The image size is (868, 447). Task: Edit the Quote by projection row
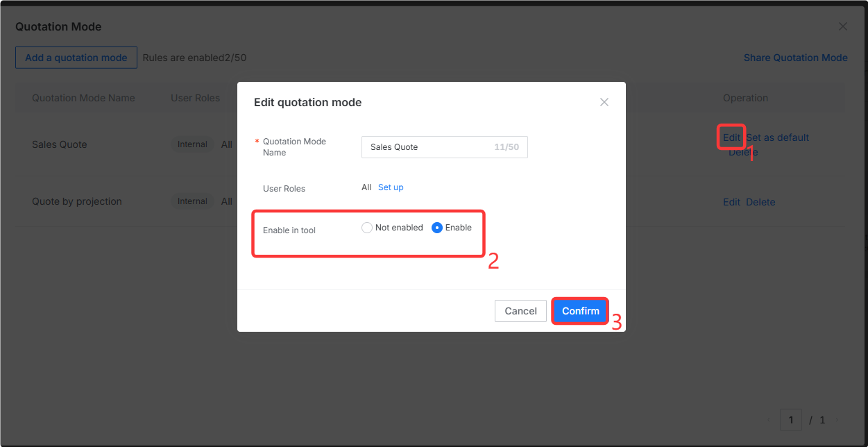click(731, 202)
